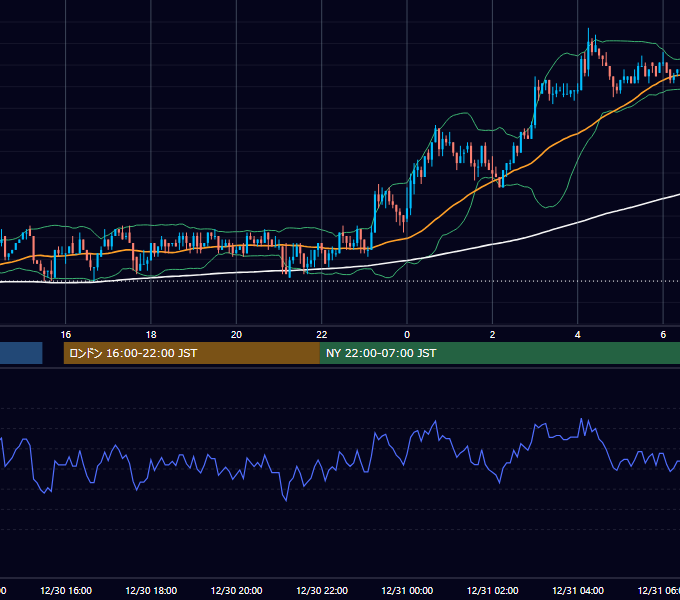The height and width of the screenshot is (600, 680).
Task: Click the 12/31 02:00 date label
Action: coord(493,590)
